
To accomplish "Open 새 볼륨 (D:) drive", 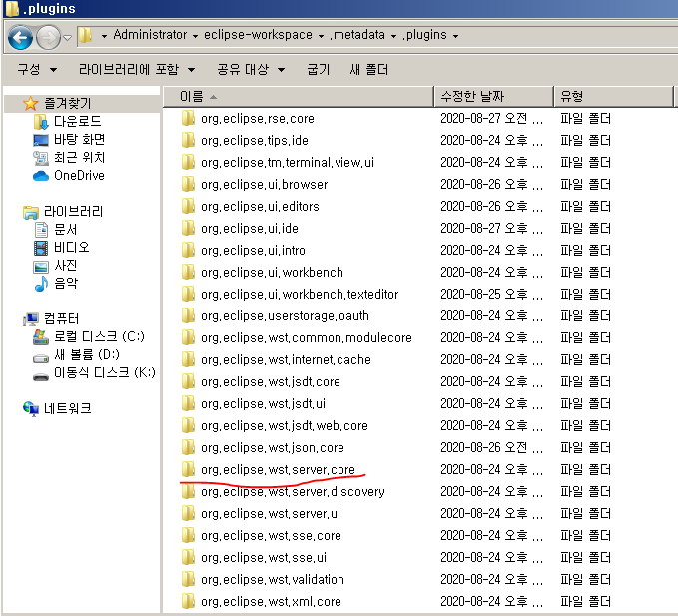I will pyautogui.click(x=87, y=354).
